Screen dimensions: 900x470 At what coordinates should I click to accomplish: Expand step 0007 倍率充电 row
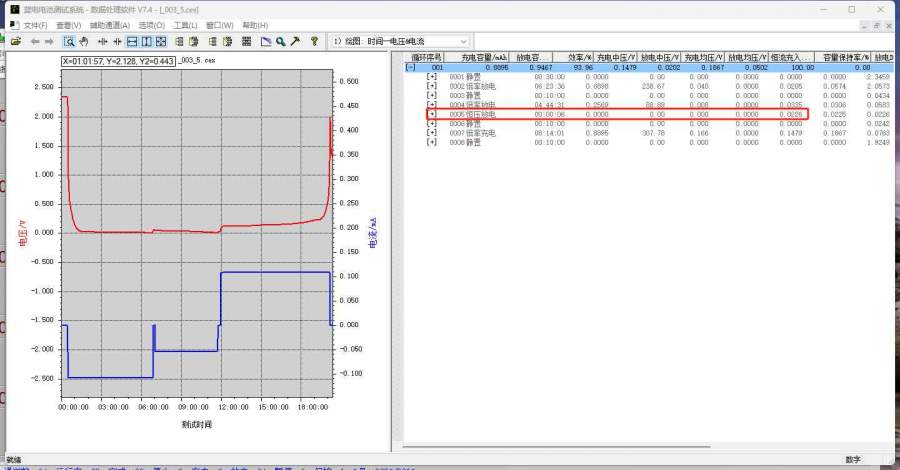[x=432, y=132]
